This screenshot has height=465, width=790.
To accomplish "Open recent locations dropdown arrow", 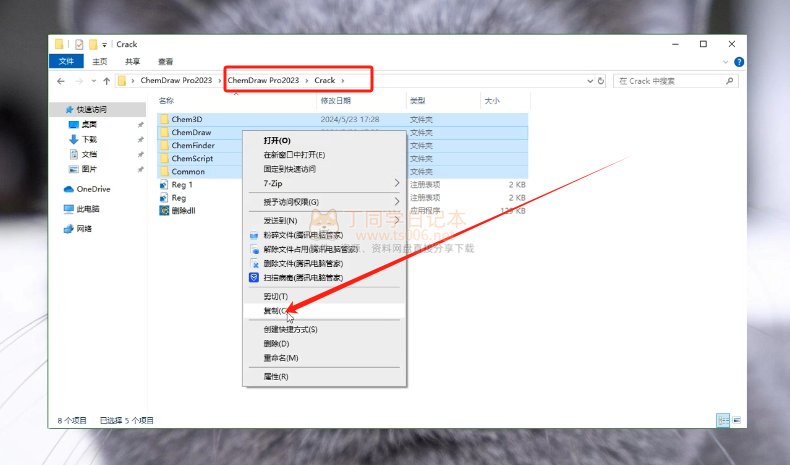I will pos(94,81).
